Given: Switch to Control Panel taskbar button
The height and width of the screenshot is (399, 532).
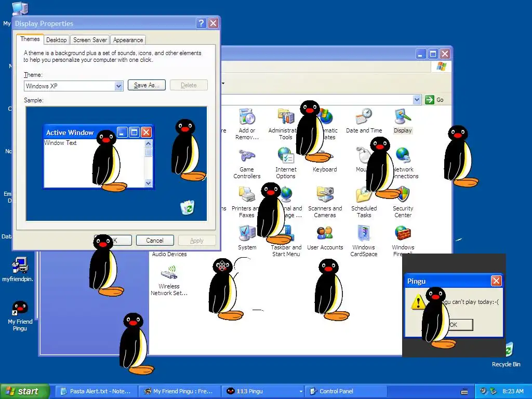Looking at the screenshot, I should (345, 391).
